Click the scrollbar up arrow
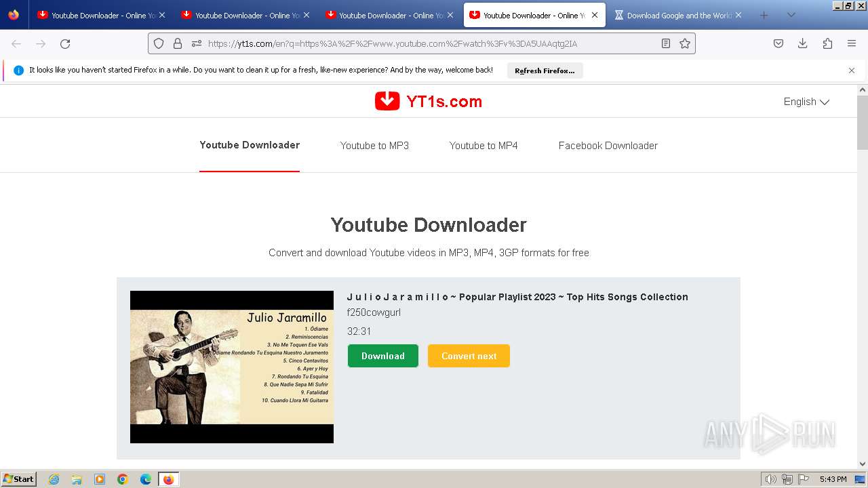This screenshot has width=868, height=488. click(x=863, y=89)
